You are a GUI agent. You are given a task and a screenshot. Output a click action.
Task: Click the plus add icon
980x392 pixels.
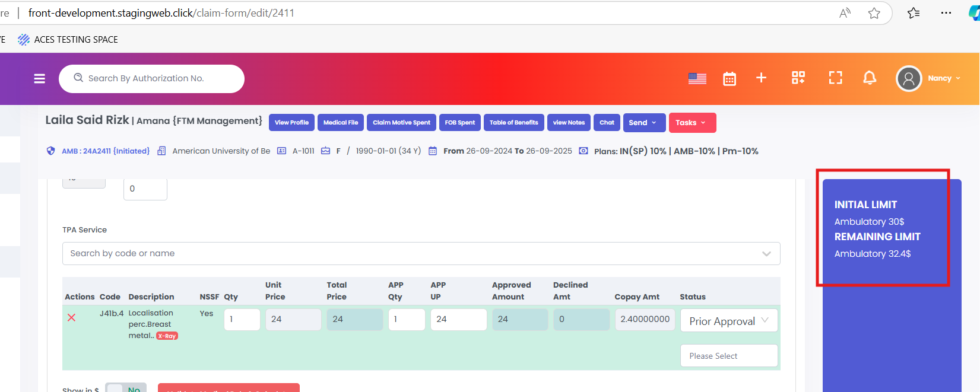(761, 78)
